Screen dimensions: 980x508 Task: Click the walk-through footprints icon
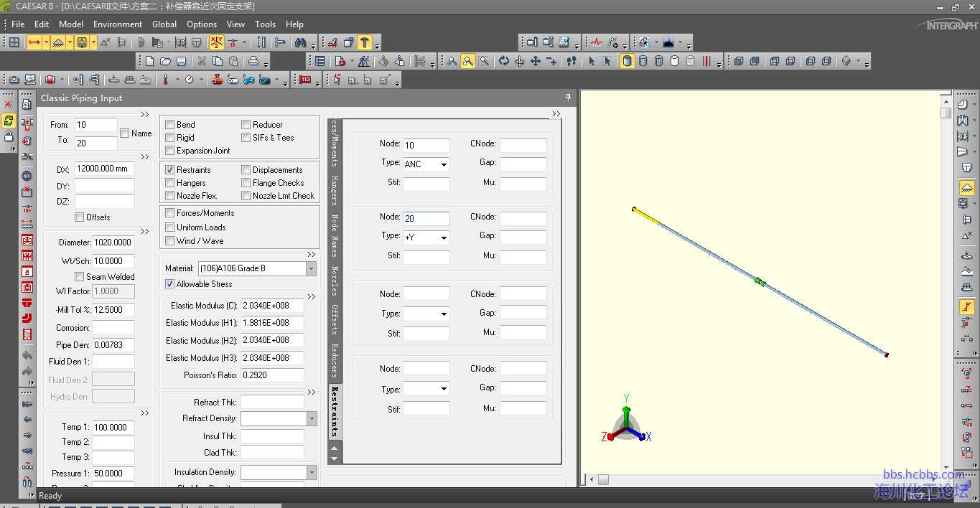click(571, 62)
